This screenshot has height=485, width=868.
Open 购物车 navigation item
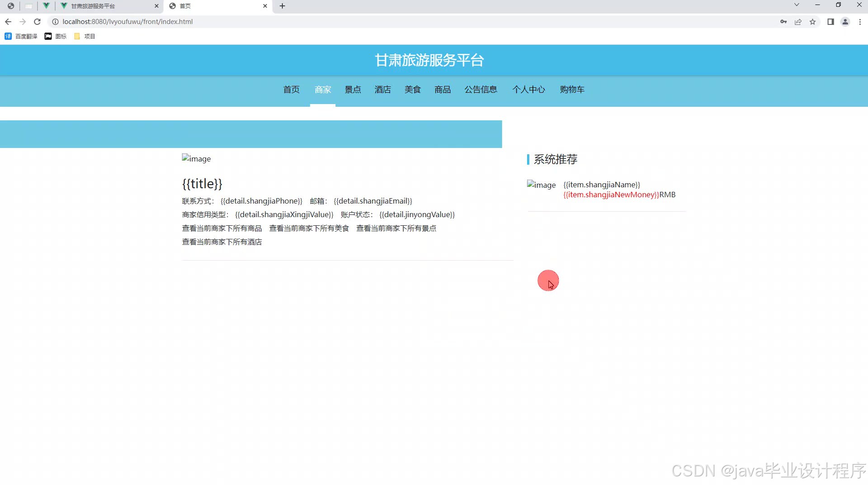(572, 90)
